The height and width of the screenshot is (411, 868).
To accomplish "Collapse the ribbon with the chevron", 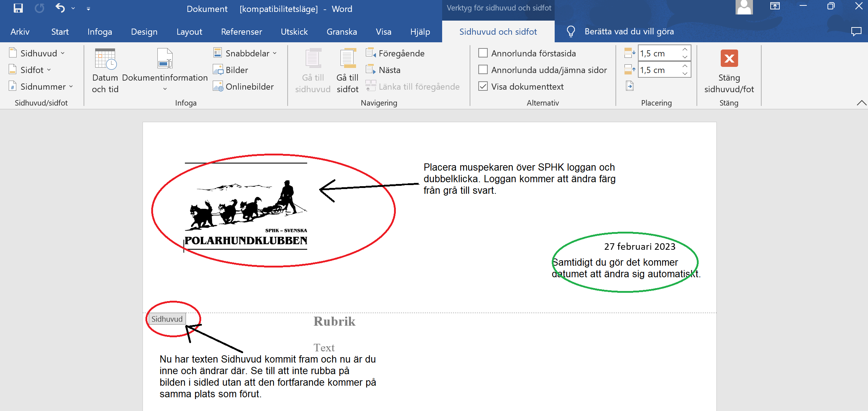I will (x=861, y=103).
